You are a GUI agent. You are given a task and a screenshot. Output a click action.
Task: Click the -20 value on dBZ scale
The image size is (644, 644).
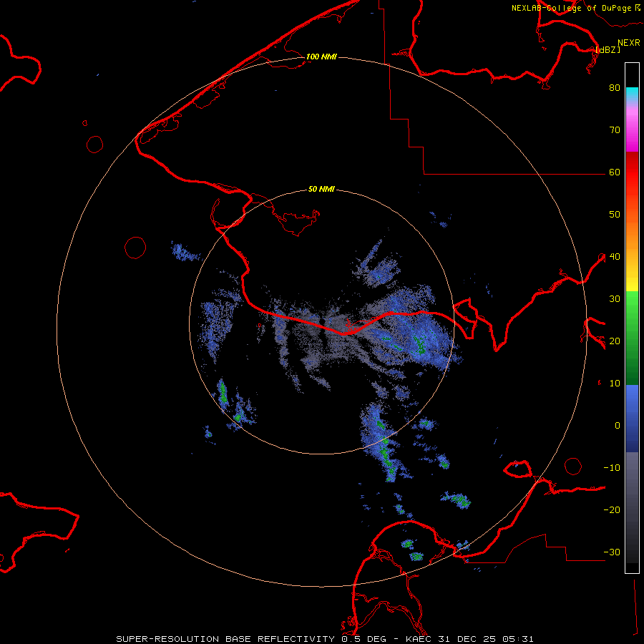(612, 509)
